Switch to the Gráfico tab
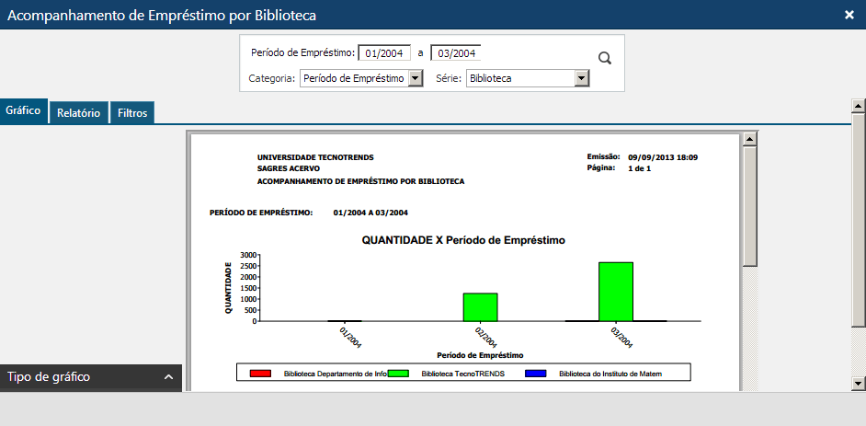Screen dimensions: 866x426 [22, 111]
